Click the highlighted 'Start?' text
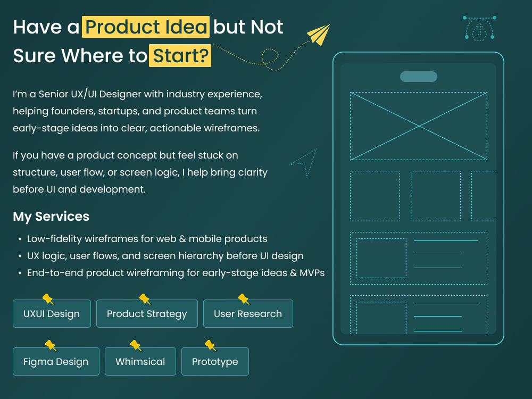 pos(180,55)
